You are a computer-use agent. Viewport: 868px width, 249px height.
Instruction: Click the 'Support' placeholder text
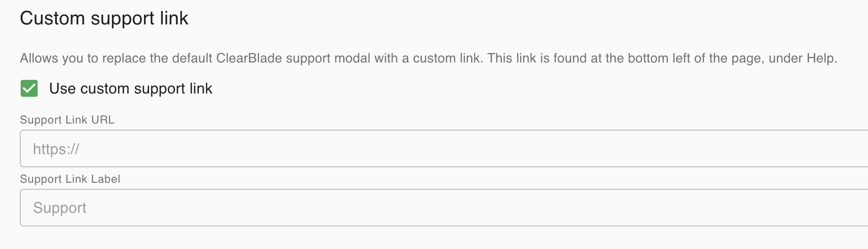pyautogui.click(x=60, y=208)
